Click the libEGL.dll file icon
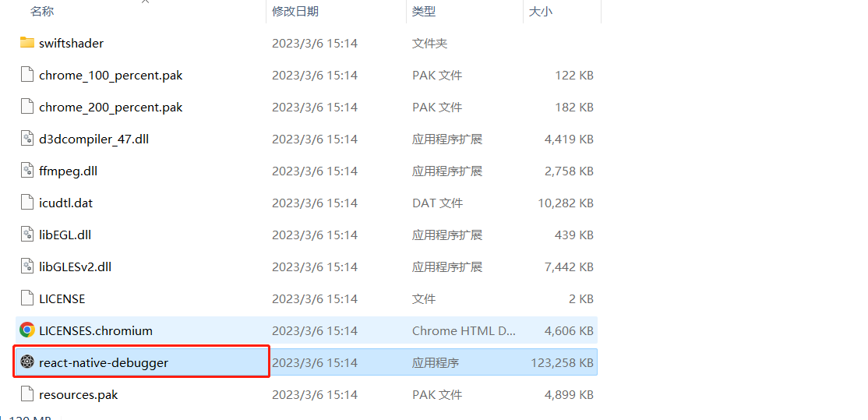 click(27, 235)
